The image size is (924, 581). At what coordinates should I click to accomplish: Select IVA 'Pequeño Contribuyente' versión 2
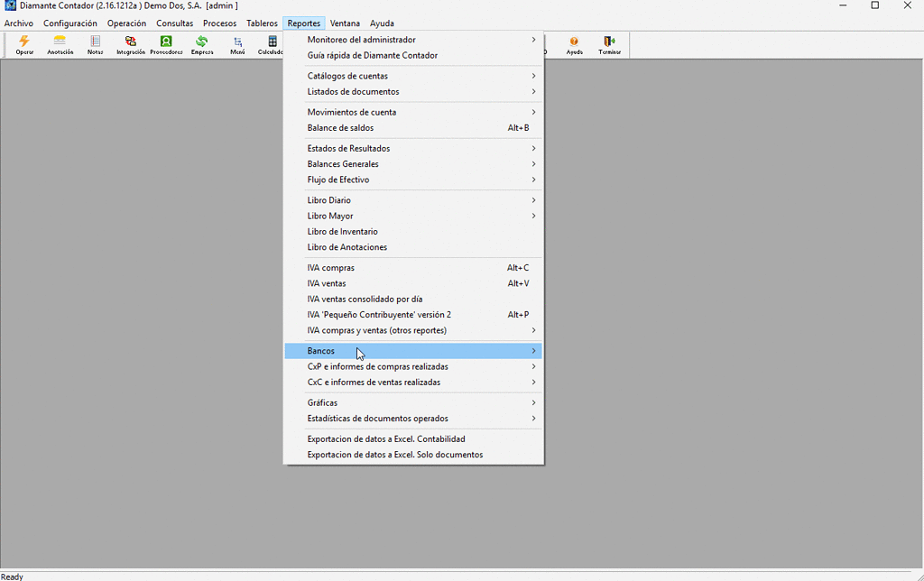[413, 315]
